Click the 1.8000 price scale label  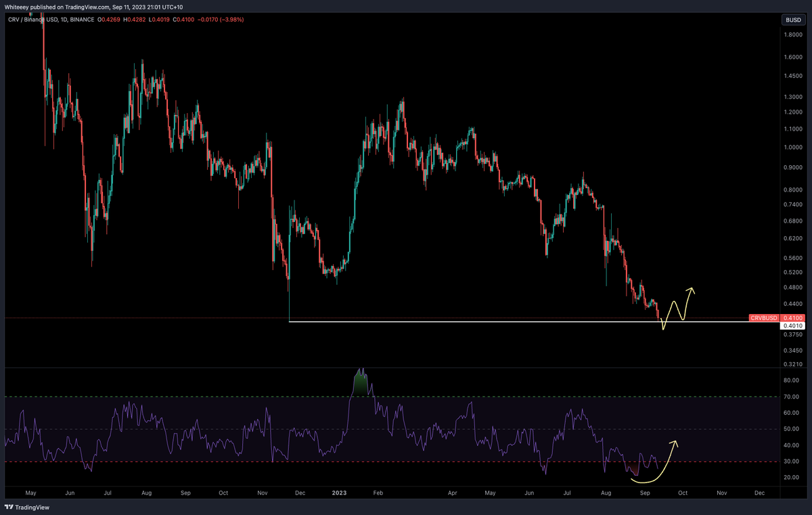point(792,35)
